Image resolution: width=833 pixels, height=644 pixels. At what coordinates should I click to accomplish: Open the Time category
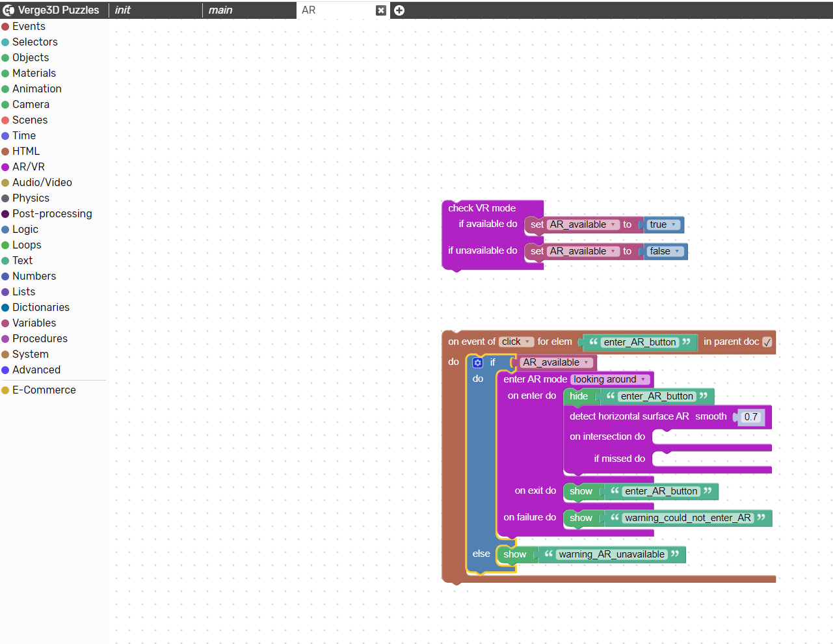tap(24, 135)
